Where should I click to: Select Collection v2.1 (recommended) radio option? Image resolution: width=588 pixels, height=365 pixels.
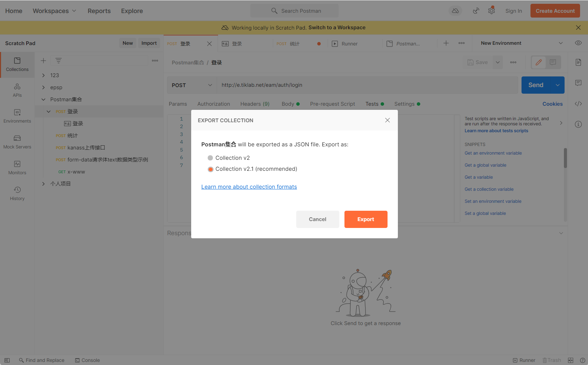click(x=210, y=169)
